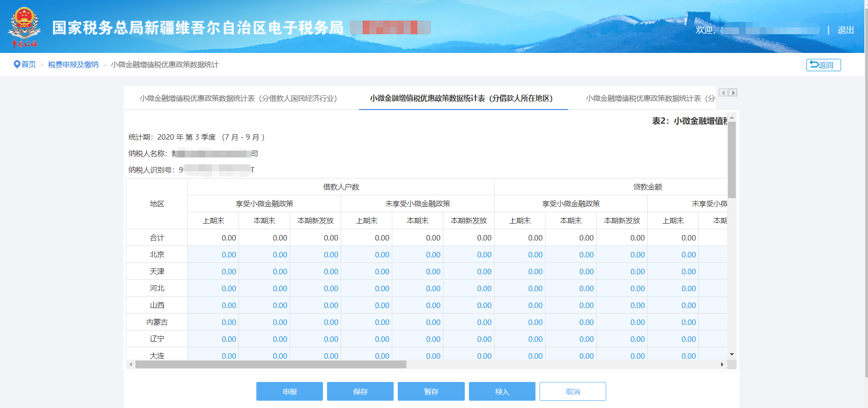
Task: Click the 取消 cancel button
Action: [x=573, y=392]
